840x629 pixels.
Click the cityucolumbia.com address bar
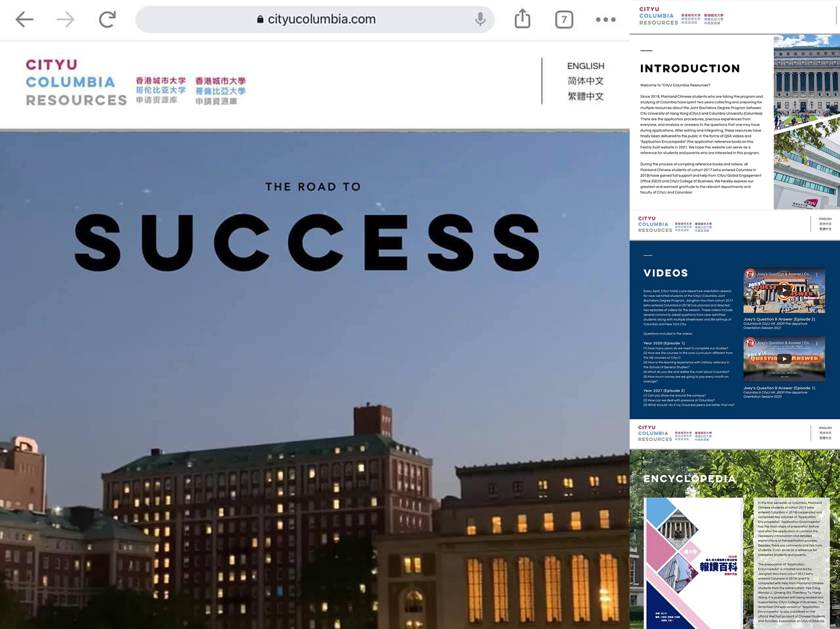tap(316, 19)
